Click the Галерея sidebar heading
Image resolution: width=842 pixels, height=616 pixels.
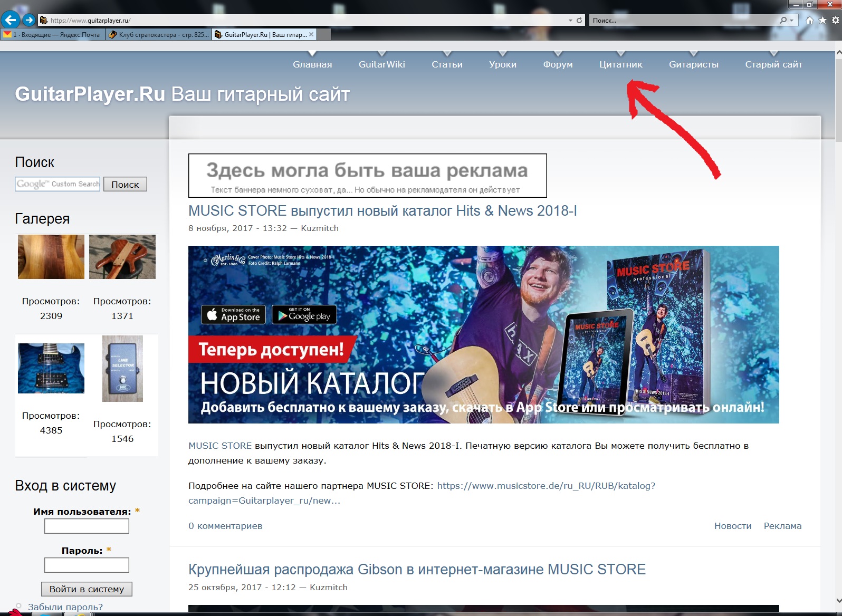[x=42, y=218]
